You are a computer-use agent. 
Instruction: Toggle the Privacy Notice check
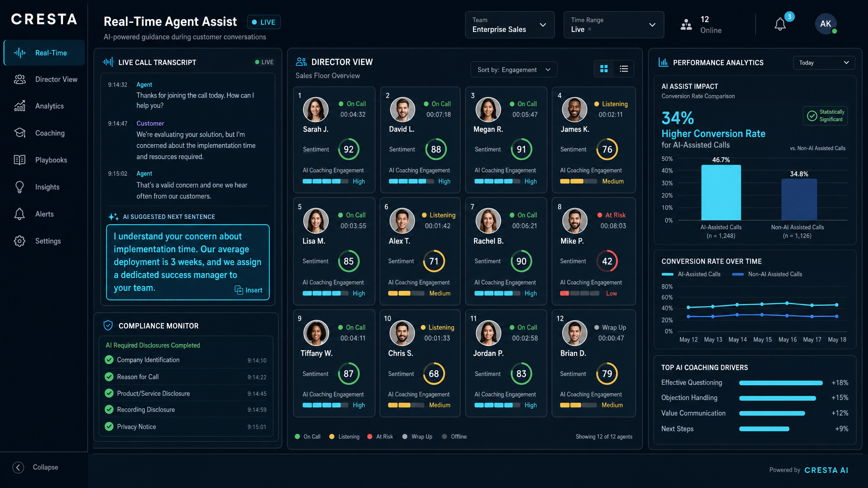tap(109, 426)
